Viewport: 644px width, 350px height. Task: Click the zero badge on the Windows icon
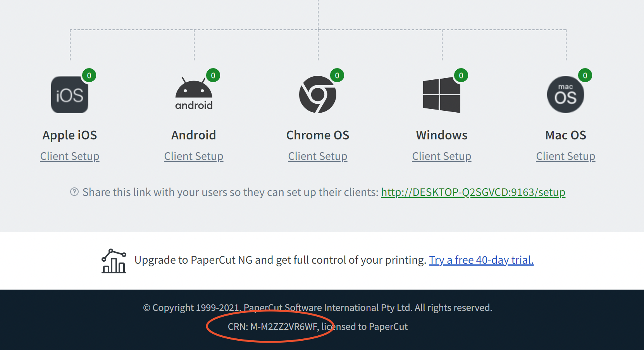pos(461,76)
